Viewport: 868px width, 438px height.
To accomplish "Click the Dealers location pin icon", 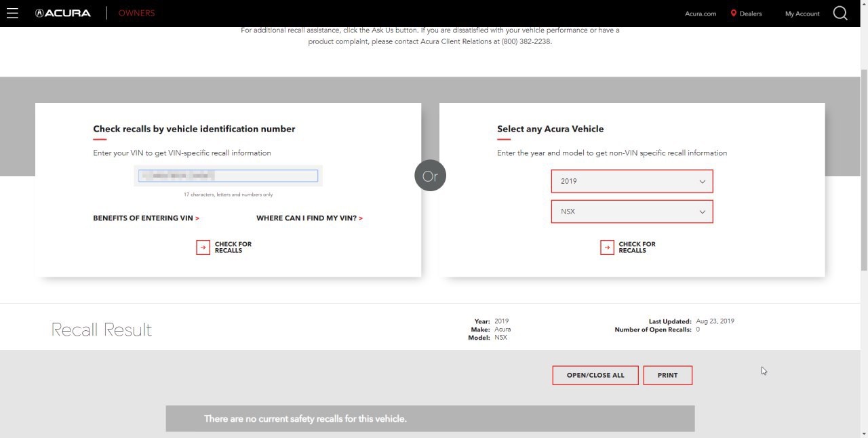I will [734, 13].
